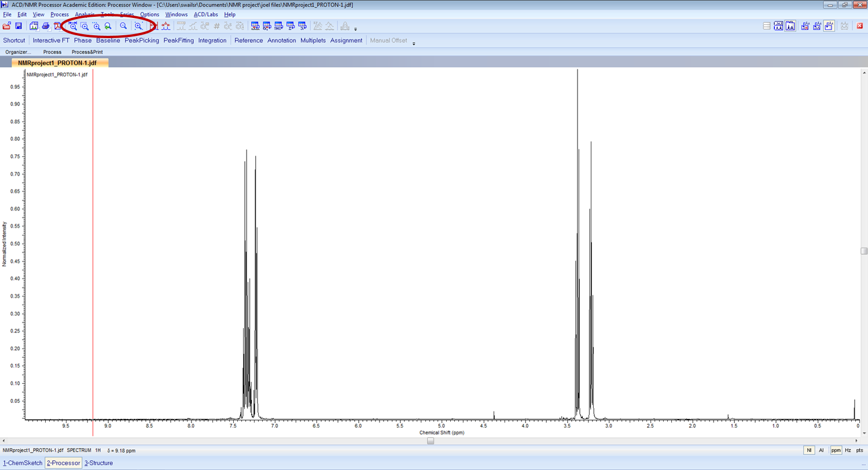Click the open file folder icon
This screenshot has height=470, width=868.
point(6,26)
